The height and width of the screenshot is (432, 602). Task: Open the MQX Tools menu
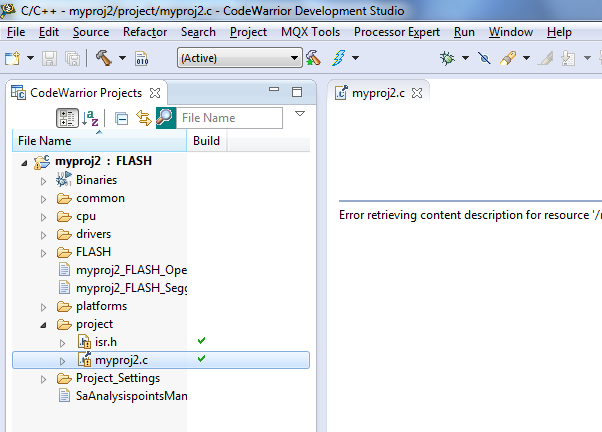310,32
